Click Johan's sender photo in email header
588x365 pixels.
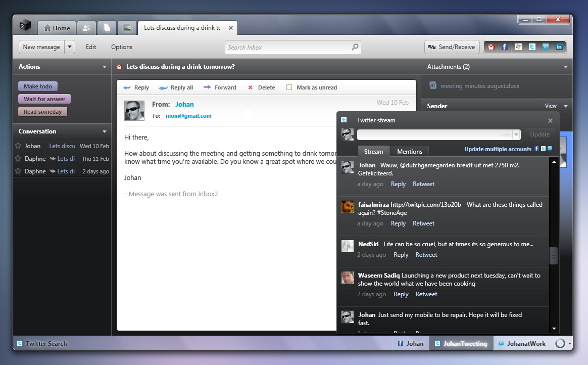pos(134,111)
